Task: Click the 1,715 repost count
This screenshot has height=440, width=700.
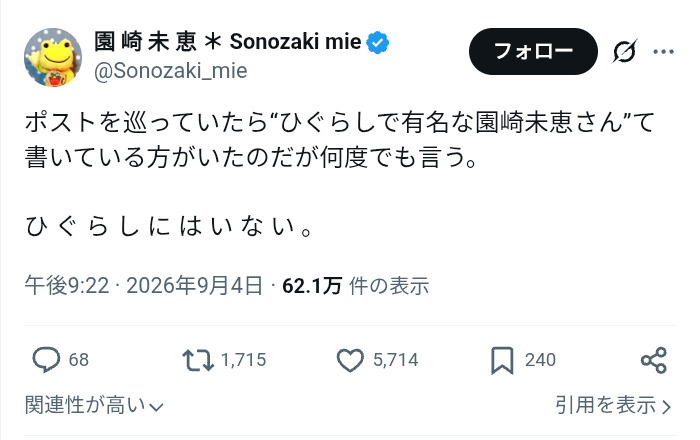Action: point(244,360)
